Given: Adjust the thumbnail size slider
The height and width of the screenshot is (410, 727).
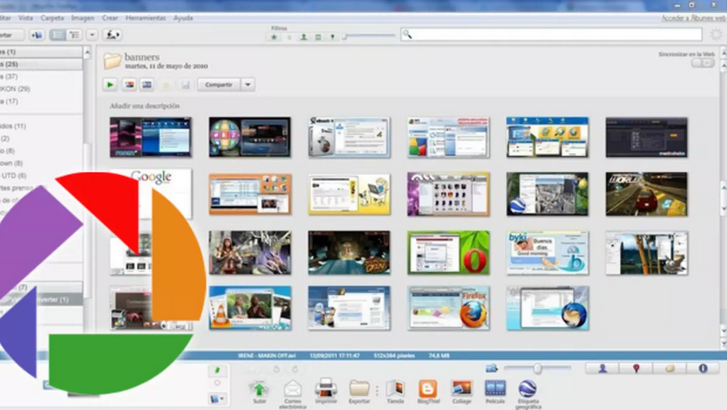Looking at the screenshot, I should pos(538,368).
